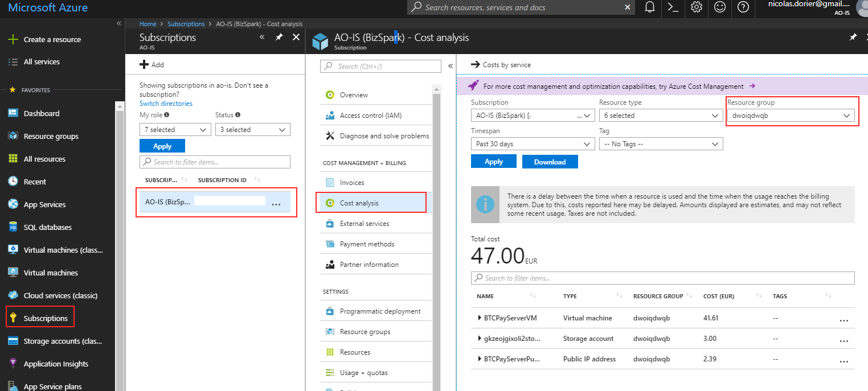The height and width of the screenshot is (391, 868).
Task: Click the Switch directories link
Action: (166, 104)
